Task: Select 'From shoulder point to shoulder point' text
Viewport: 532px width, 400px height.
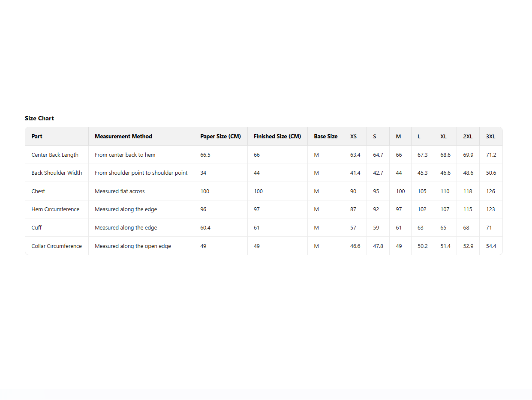Action: (141, 173)
